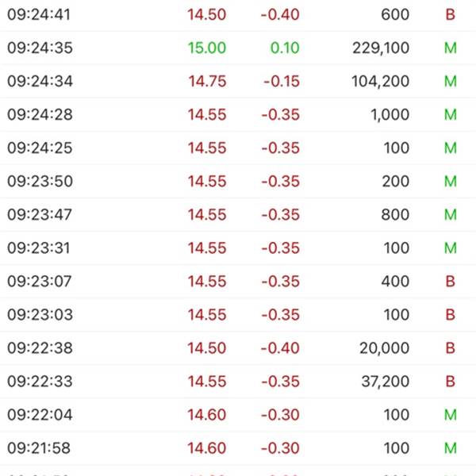476x476 pixels.
Task: Click the green 15.00 price
Action: [207, 48]
